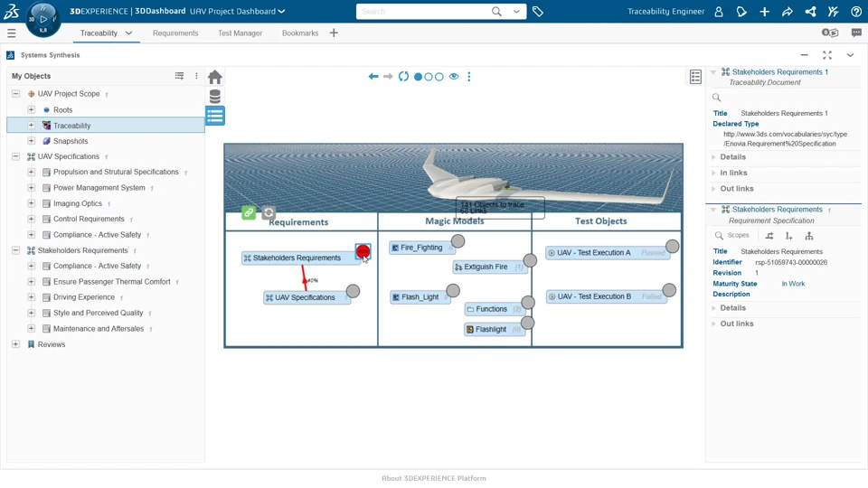Click the green link icon on diagram
This screenshot has width=868, height=488.
(249, 212)
